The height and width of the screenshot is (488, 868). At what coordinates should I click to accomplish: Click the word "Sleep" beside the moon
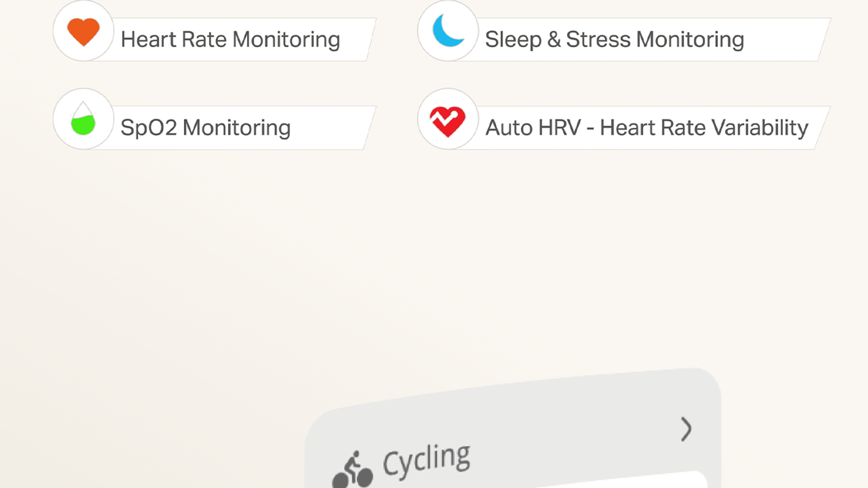513,40
